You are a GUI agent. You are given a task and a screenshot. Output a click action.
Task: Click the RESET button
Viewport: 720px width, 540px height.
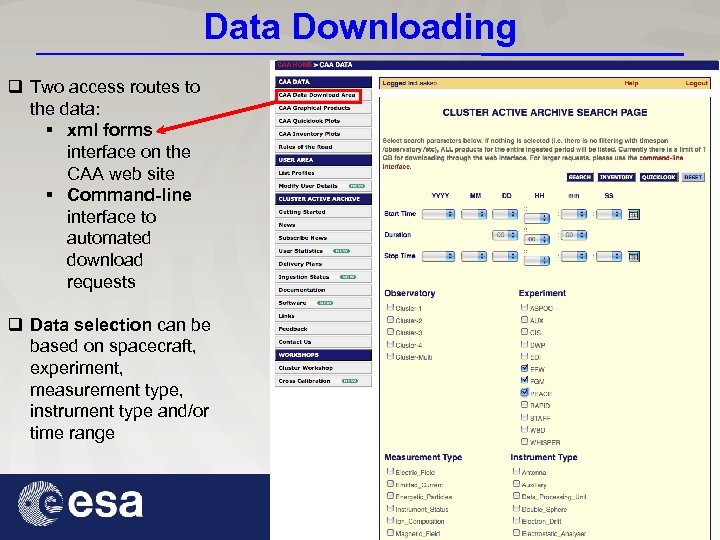pyautogui.click(x=693, y=177)
